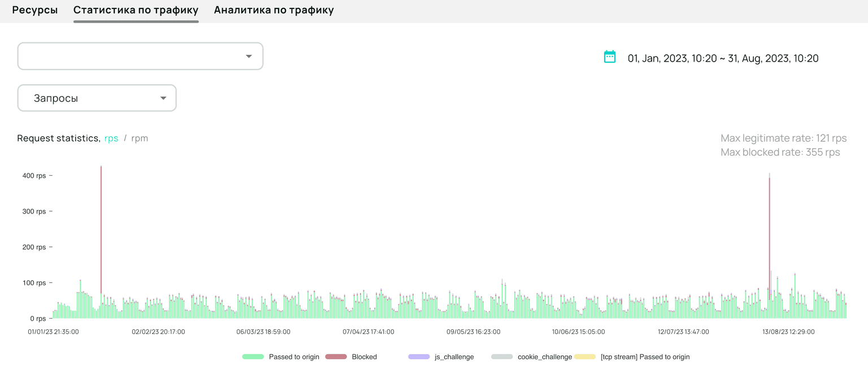Image resolution: width=868 pixels, height=370 pixels.
Task: Switch to the Ресурсы tab
Action: 34,10
